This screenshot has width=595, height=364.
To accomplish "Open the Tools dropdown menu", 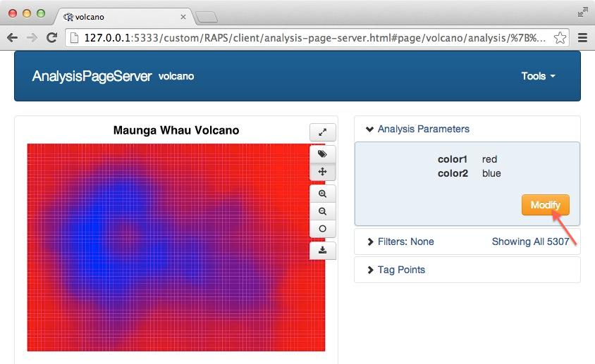I will [538, 76].
